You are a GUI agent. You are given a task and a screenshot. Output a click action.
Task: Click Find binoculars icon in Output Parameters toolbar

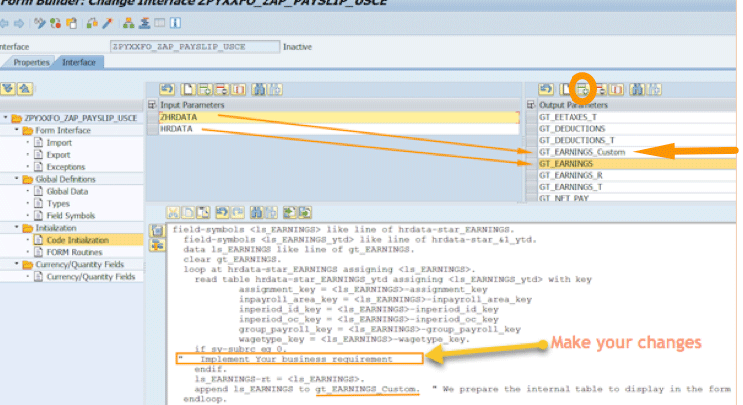[637, 89]
